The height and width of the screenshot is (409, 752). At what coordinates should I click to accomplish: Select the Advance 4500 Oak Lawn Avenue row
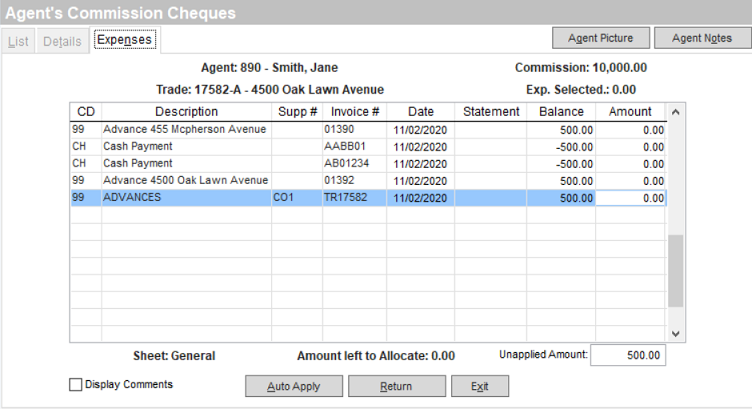(x=186, y=181)
